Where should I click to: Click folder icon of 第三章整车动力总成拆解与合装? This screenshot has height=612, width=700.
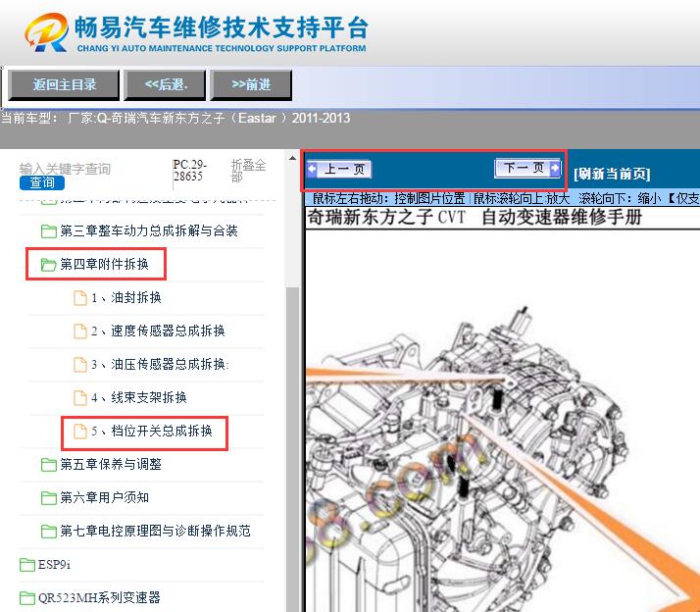[48, 230]
